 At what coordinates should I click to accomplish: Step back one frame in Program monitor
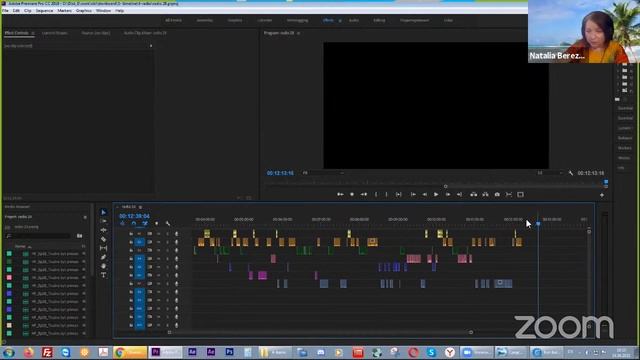(x=424, y=195)
